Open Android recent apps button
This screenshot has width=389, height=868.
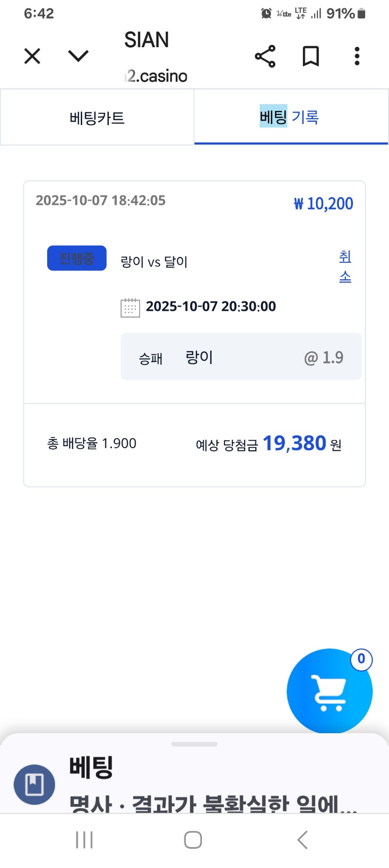pyautogui.click(x=85, y=840)
